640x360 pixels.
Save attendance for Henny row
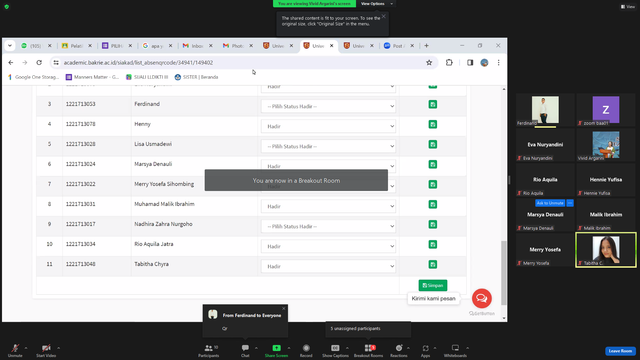[x=433, y=124]
